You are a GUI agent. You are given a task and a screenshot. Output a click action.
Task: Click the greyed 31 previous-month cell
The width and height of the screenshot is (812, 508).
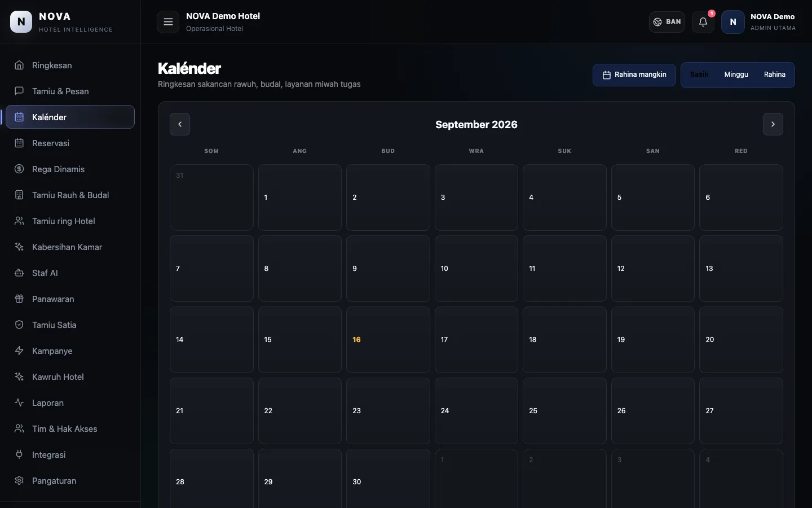point(211,198)
